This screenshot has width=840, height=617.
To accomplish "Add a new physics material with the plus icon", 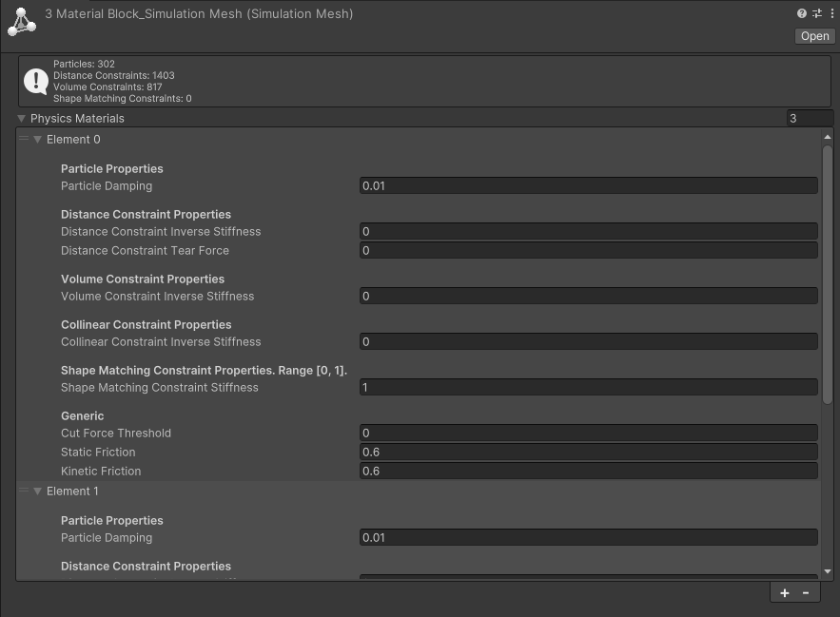I will tap(783, 591).
